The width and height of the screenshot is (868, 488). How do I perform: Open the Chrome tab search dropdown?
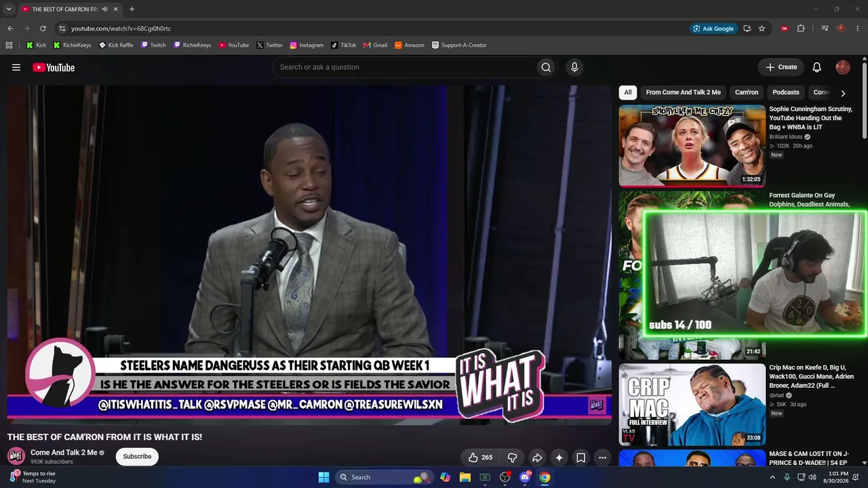(9, 9)
